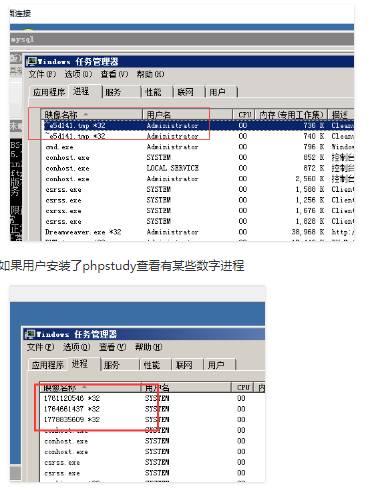This screenshot has height=491, width=378.
Task: Select csrss.exe row using 1,676 K
Action: click(x=199, y=211)
